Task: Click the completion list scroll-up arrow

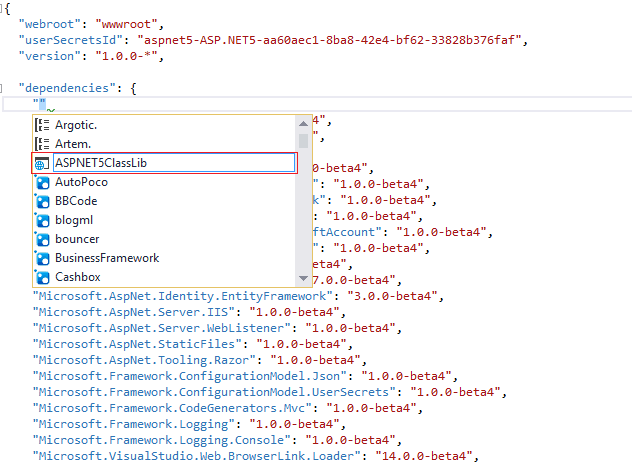Action: [x=304, y=123]
